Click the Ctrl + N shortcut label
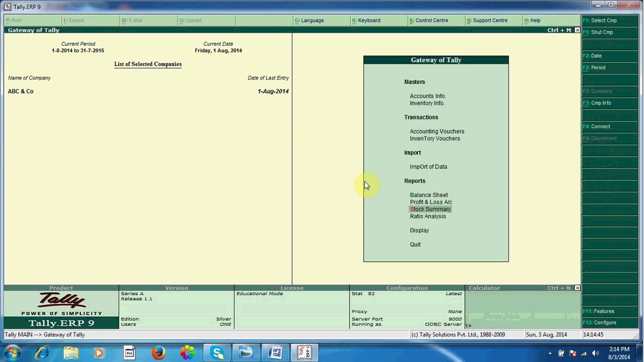This screenshot has height=362, width=644. [x=559, y=288]
